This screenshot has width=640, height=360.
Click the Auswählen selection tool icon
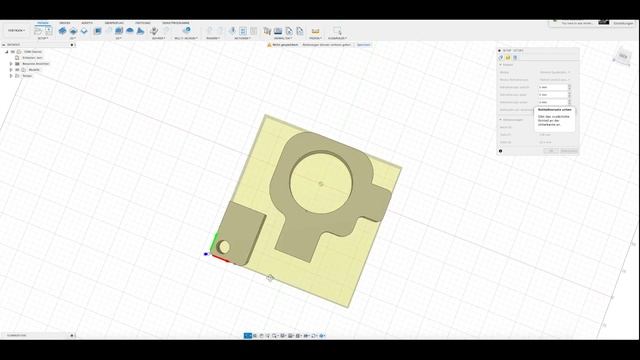coord(337,31)
